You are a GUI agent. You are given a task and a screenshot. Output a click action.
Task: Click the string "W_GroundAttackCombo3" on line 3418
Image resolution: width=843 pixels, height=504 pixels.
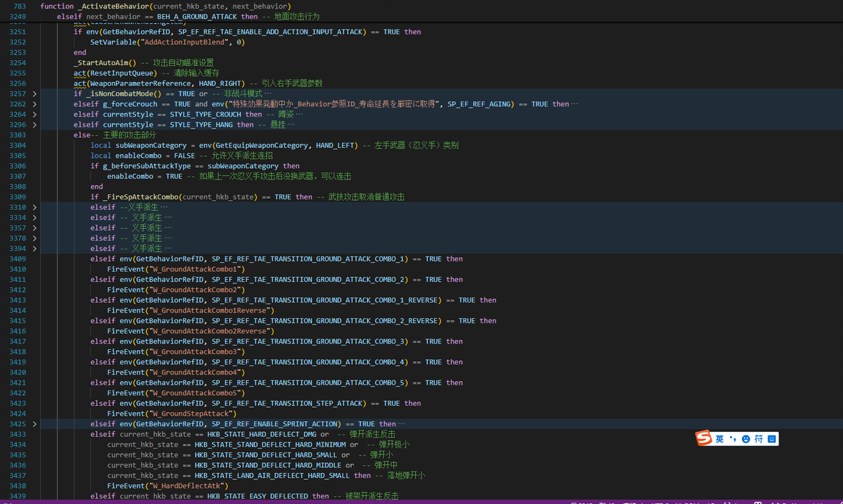197,352
